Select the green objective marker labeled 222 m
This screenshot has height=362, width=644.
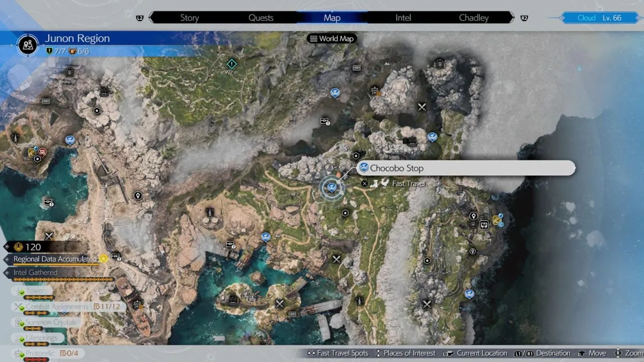(x=231, y=63)
